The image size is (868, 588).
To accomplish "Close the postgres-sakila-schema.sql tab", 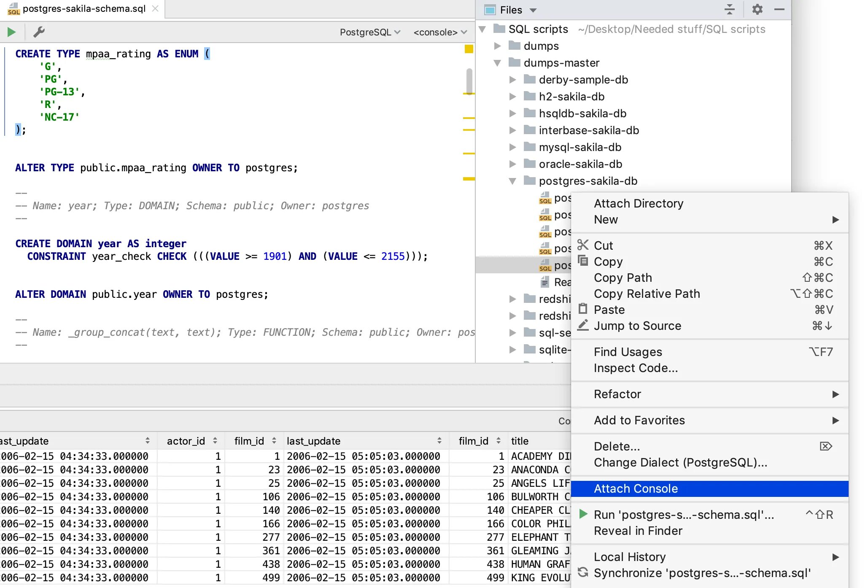I will coord(155,8).
